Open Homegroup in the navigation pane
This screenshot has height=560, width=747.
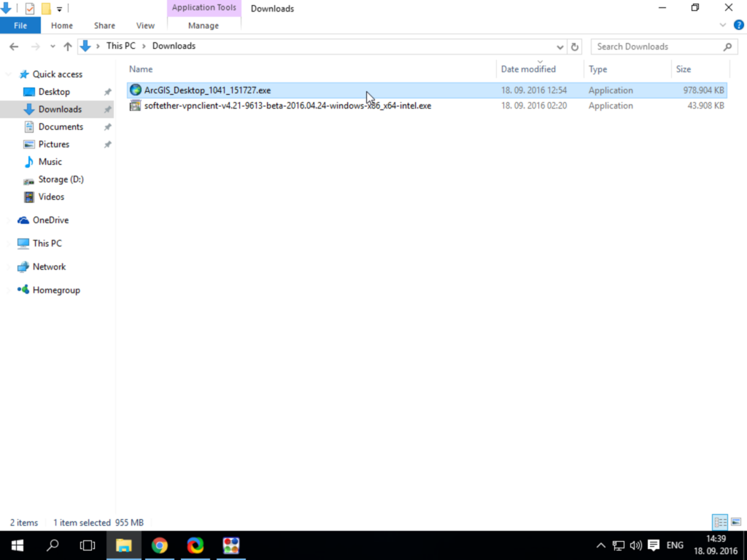56,290
